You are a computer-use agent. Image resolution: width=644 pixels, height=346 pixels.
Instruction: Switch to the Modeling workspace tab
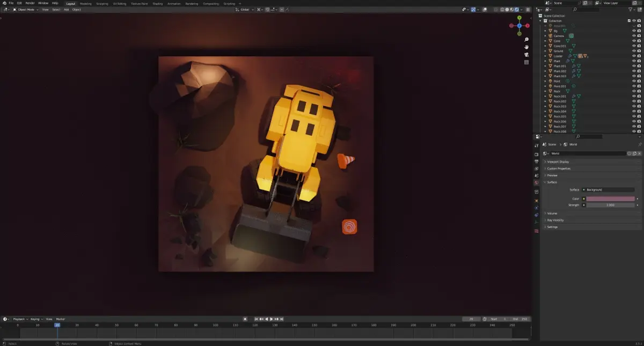pyautogui.click(x=86, y=4)
